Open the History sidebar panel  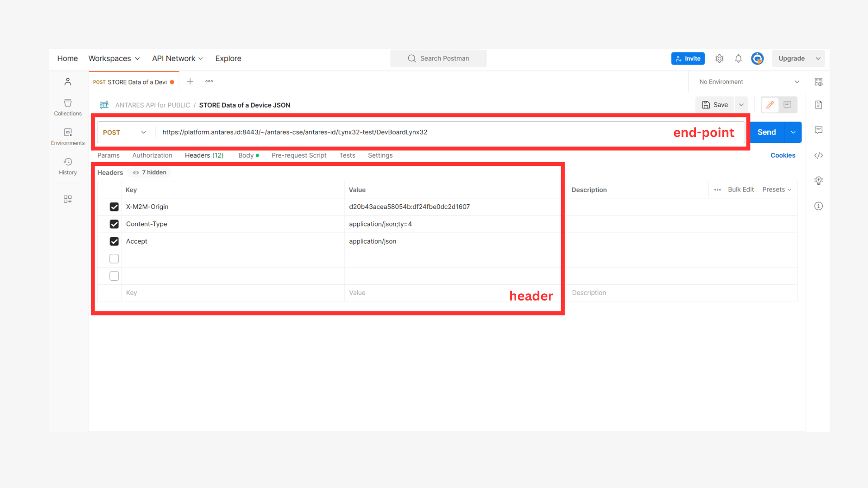coord(68,166)
